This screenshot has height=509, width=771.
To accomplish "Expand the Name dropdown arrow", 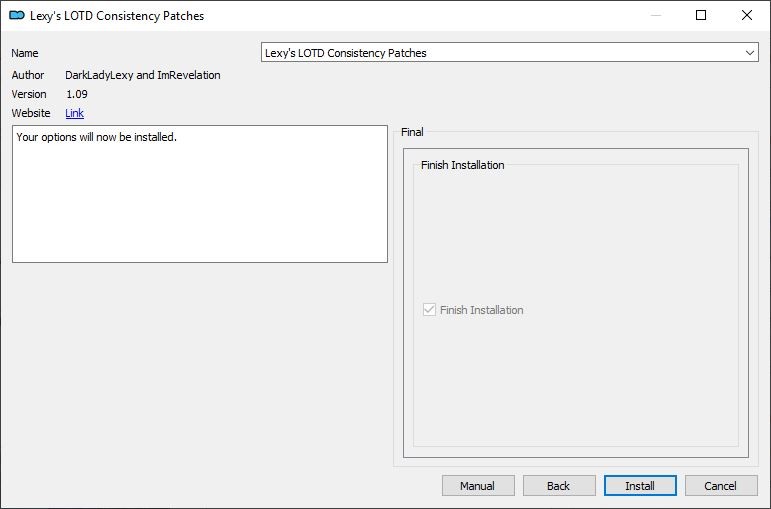I will tap(749, 53).
